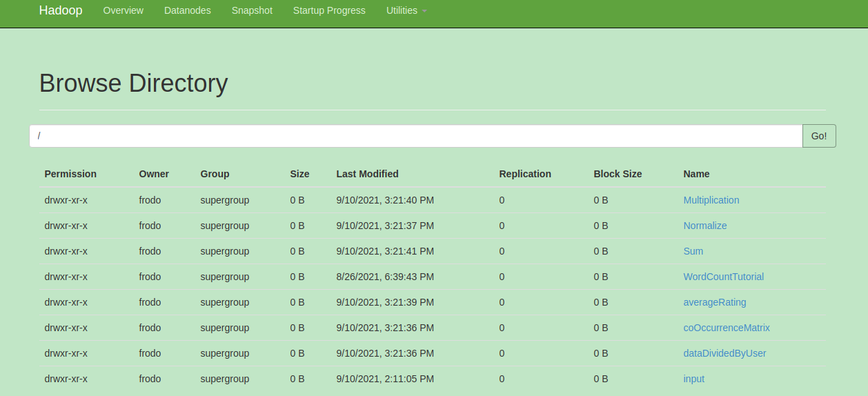Screen dimensions: 868x396
Task: Click the Name column header
Action: pos(696,174)
